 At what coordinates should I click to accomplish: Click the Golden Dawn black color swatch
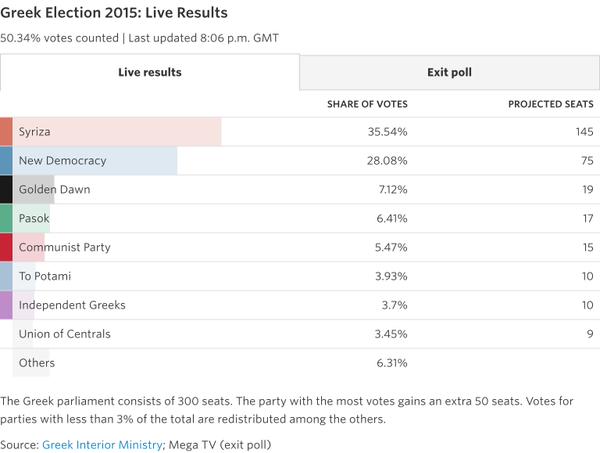click(x=6, y=190)
